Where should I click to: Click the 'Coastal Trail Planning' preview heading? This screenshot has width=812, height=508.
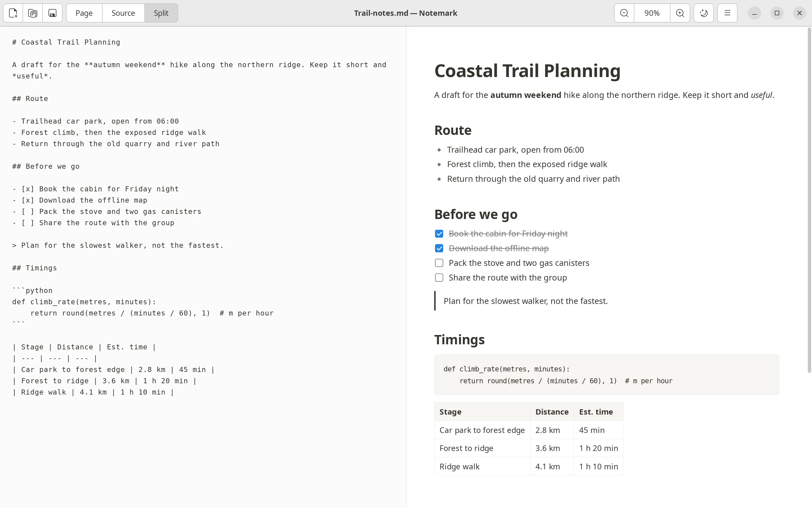click(527, 71)
